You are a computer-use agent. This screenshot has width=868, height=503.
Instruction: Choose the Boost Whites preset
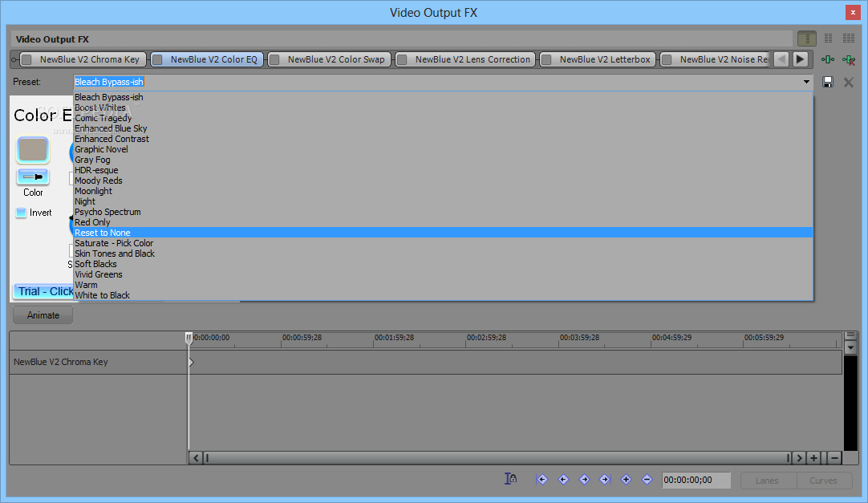[444, 108]
